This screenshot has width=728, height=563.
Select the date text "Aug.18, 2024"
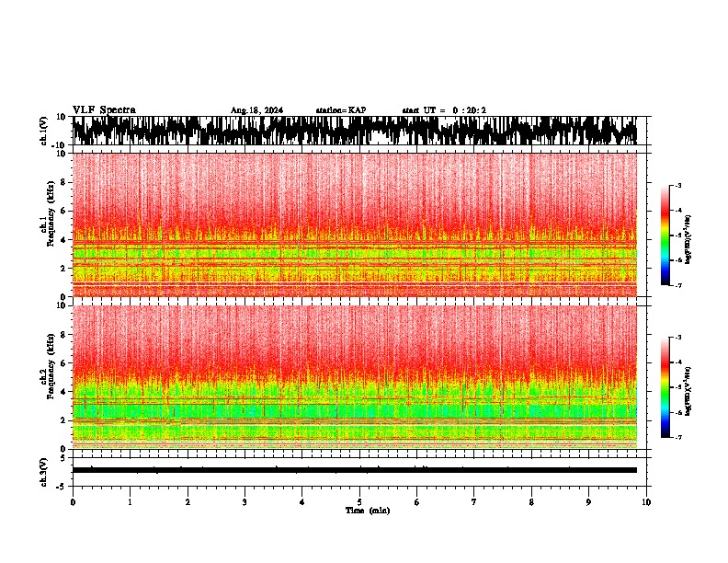pyautogui.click(x=256, y=110)
